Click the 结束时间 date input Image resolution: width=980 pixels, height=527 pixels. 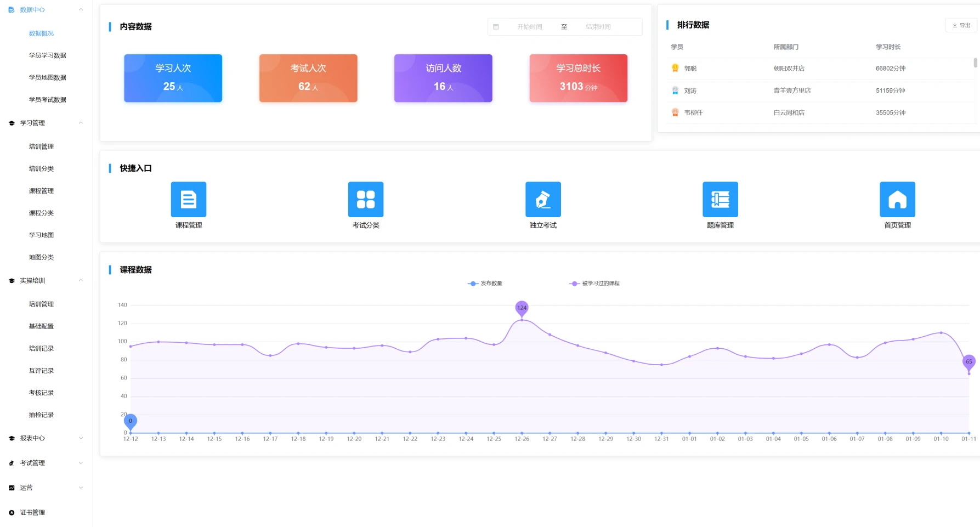598,27
